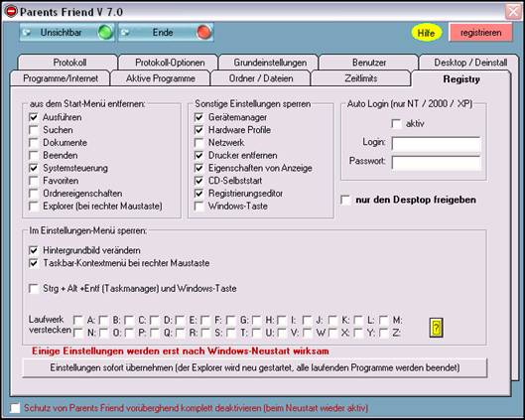
Task: Enable the Auto Login aktiv checkbox
Action: click(x=396, y=123)
